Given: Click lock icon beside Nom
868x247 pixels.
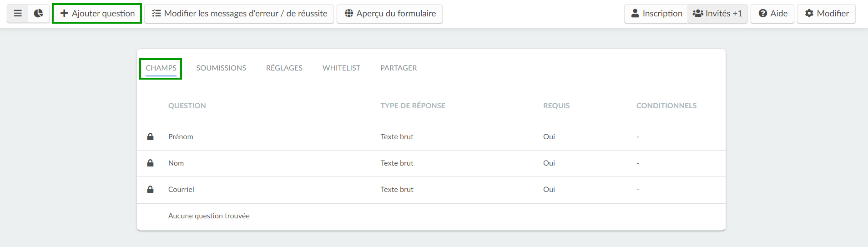Looking at the screenshot, I should 150,163.
